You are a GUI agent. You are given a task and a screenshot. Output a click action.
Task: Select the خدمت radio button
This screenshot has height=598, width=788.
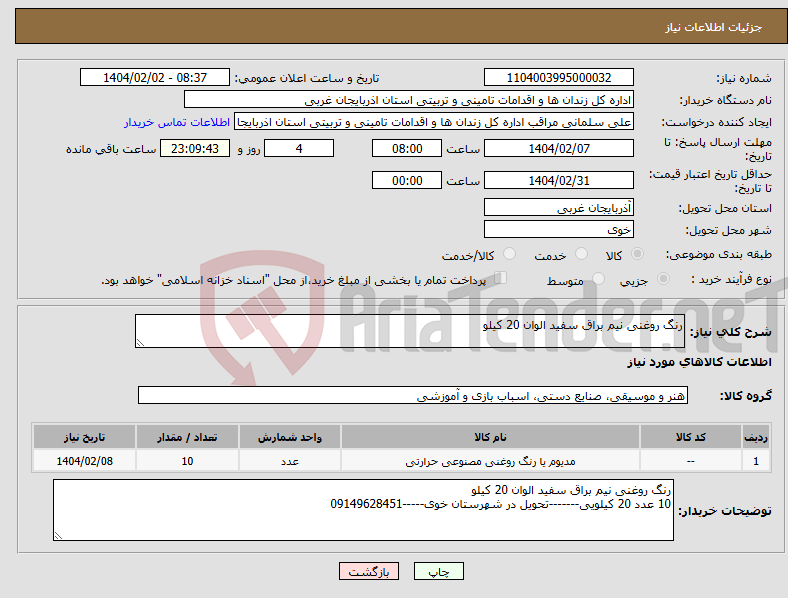(581, 254)
